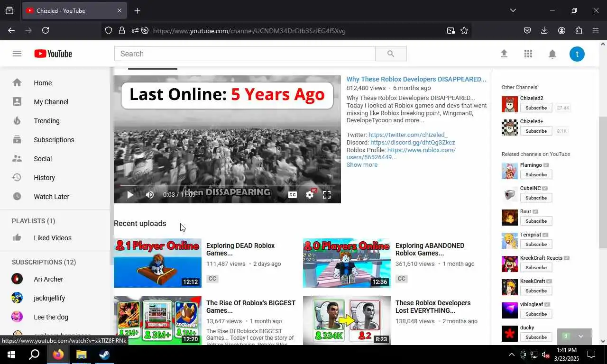Open the account avatar menu
The height and width of the screenshot is (364, 607).
[x=577, y=54]
